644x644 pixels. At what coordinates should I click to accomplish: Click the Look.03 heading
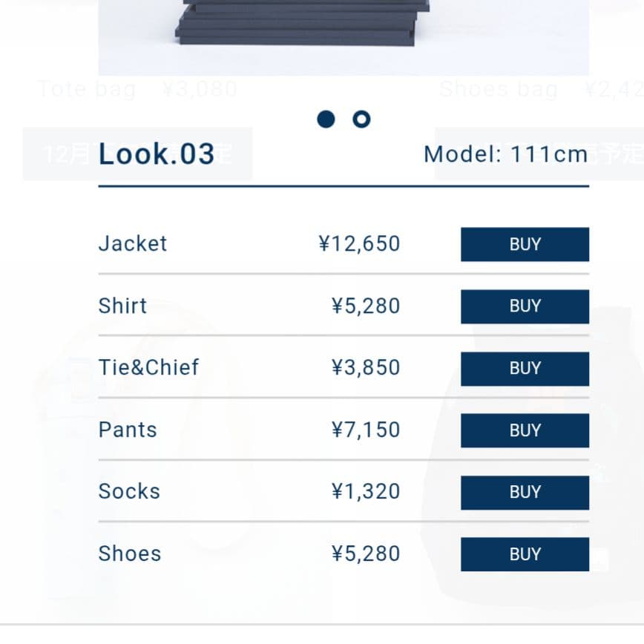[x=157, y=154]
